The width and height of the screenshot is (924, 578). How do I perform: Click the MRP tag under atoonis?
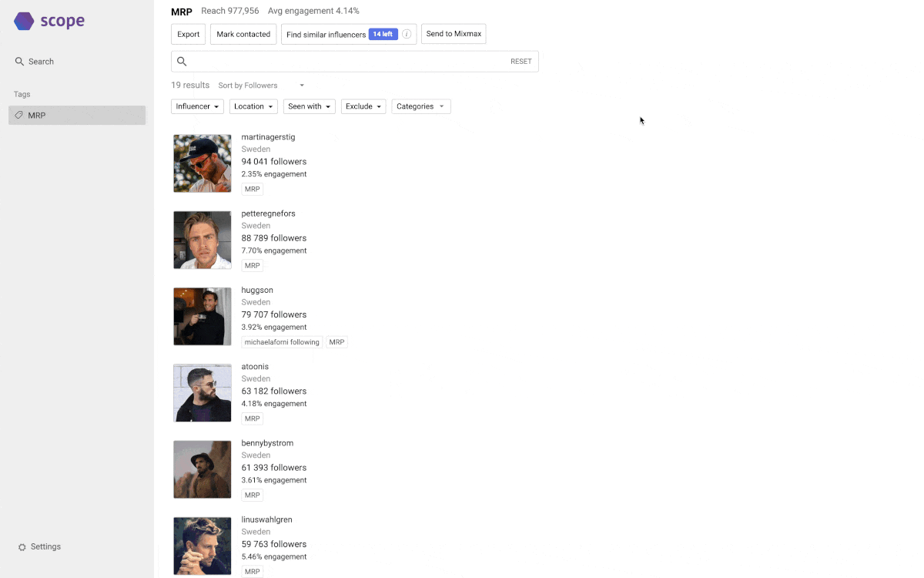click(252, 418)
